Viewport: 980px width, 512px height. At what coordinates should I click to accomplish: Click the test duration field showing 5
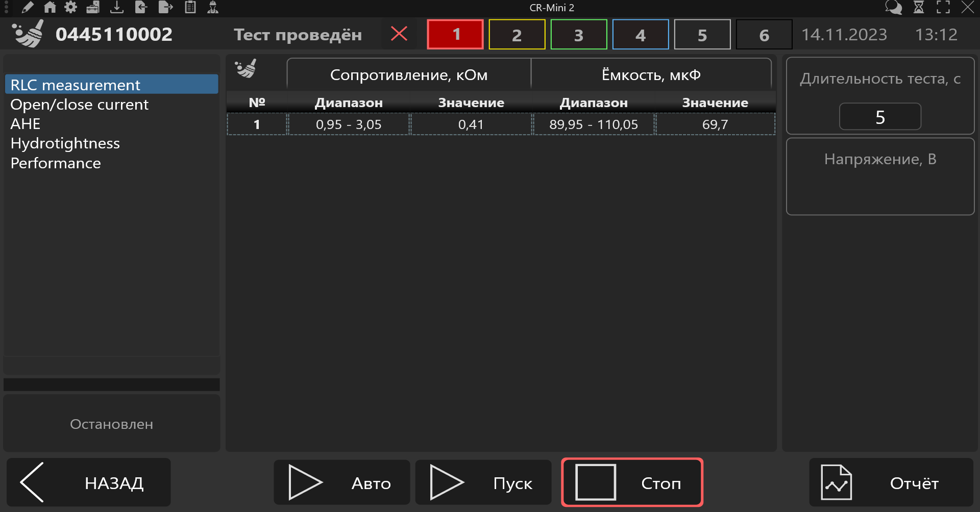(x=880, y=117)
